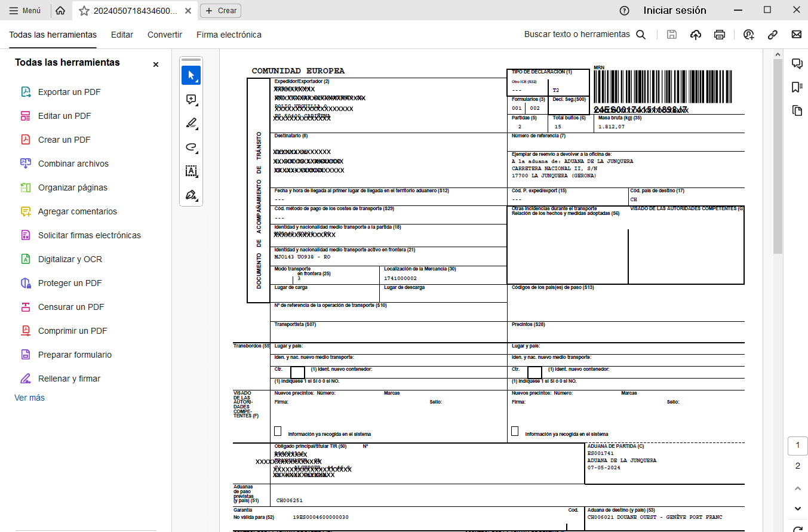The width and height of the screenshot is (808, 532).
Task: Jump to page number 2
Action: 798,466
